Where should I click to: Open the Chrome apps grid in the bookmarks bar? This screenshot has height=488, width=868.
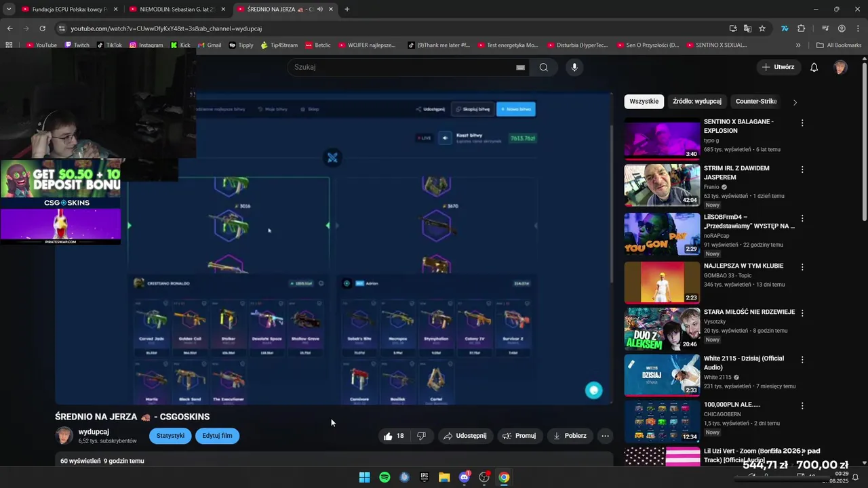9,45
